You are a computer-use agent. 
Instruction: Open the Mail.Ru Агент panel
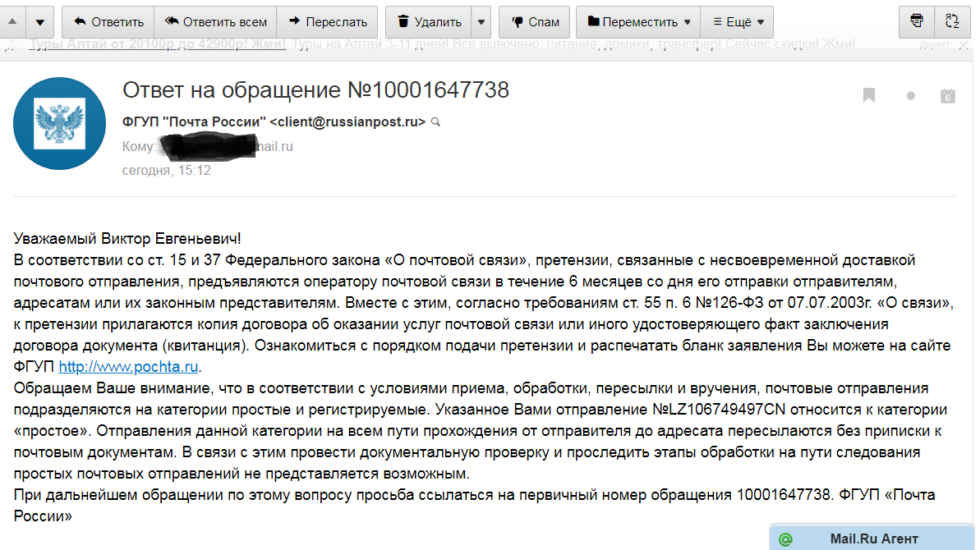click(x=872, y=539)
